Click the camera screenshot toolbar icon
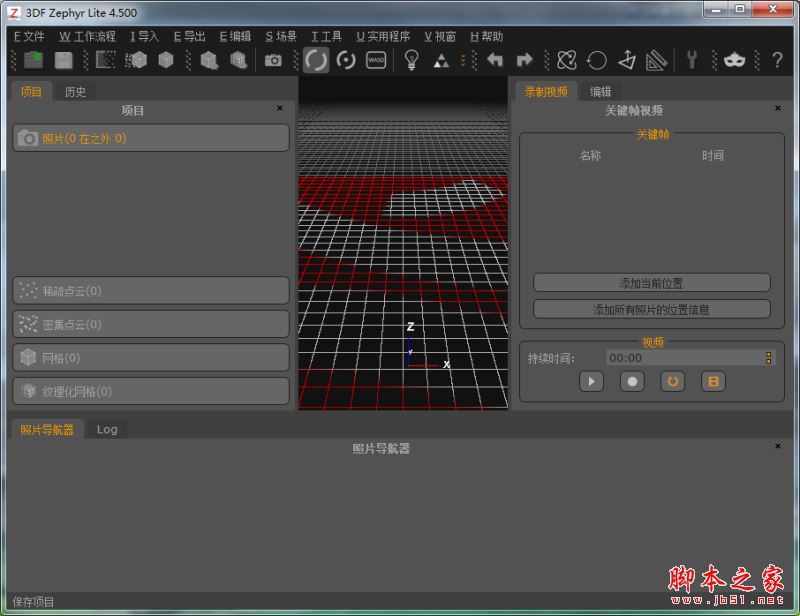The width and height of the screenshot is (800, 616). click(x=273, y=60)
